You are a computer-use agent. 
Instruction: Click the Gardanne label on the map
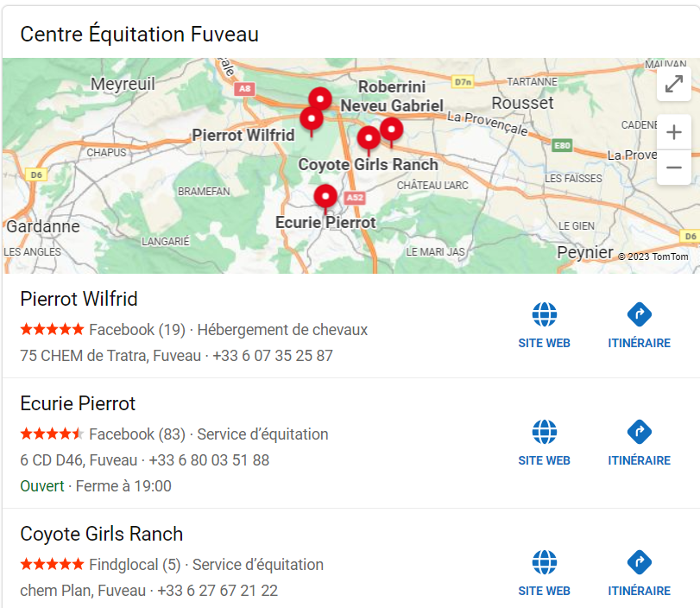tap(43, 226)
